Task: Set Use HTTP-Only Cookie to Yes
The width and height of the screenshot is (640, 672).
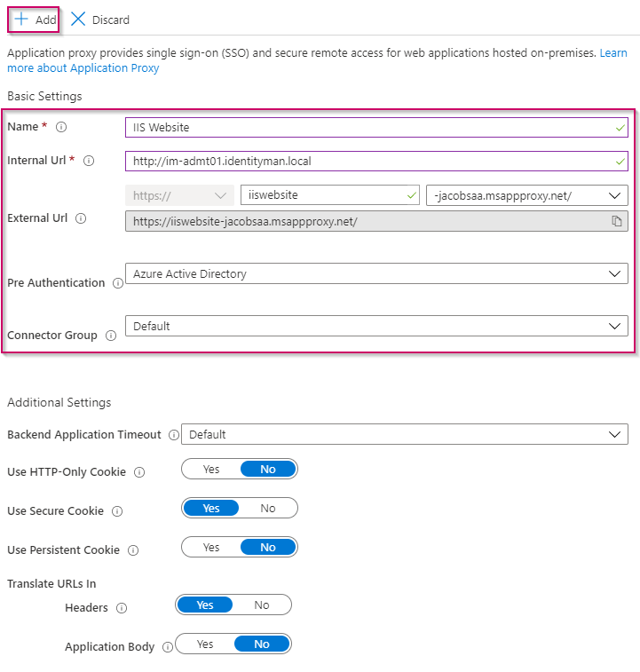Action: click(211, 470)
